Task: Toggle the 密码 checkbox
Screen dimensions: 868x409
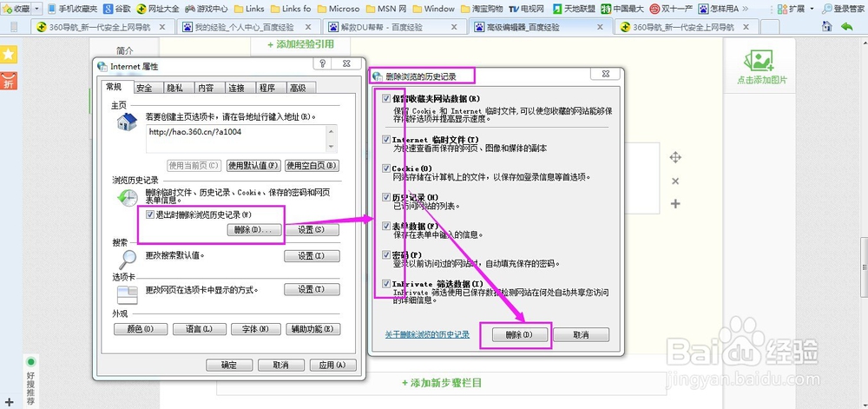Action: 386,254
